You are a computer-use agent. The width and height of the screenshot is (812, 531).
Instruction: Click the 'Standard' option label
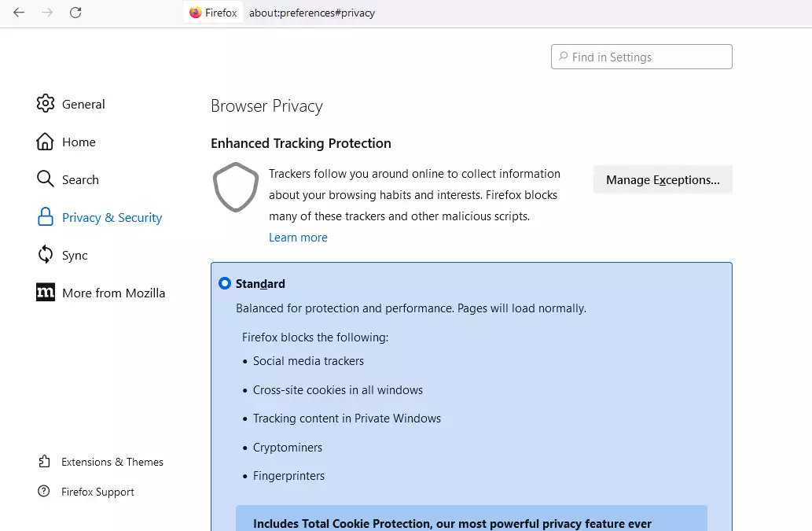coord(260,284)
